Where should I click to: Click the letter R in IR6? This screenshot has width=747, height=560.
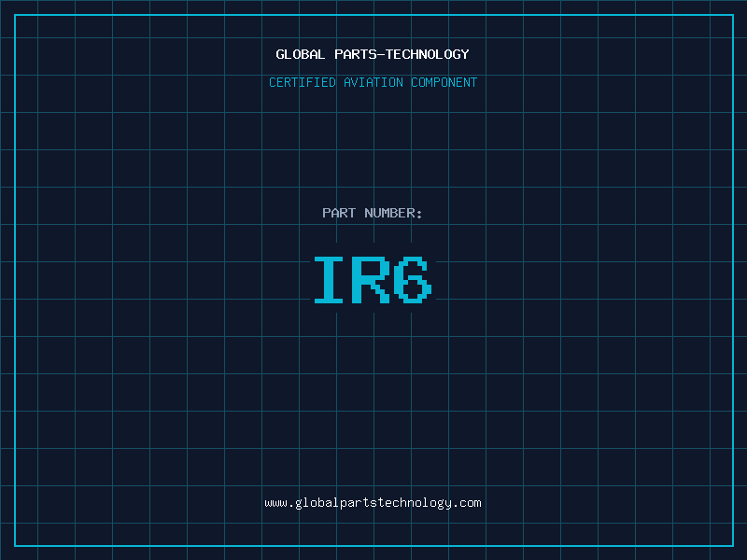(372, 280)
